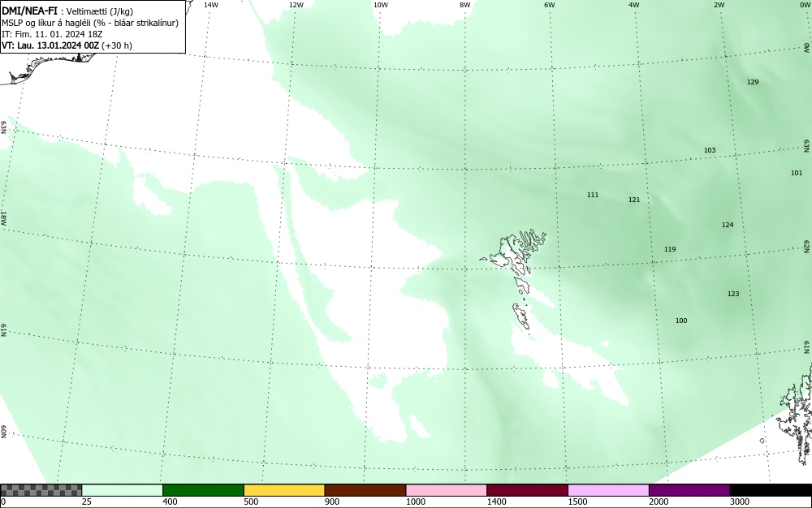Click the 12W longitude label
The height and width of the screenshot is (508, 812).
point(296,5)
